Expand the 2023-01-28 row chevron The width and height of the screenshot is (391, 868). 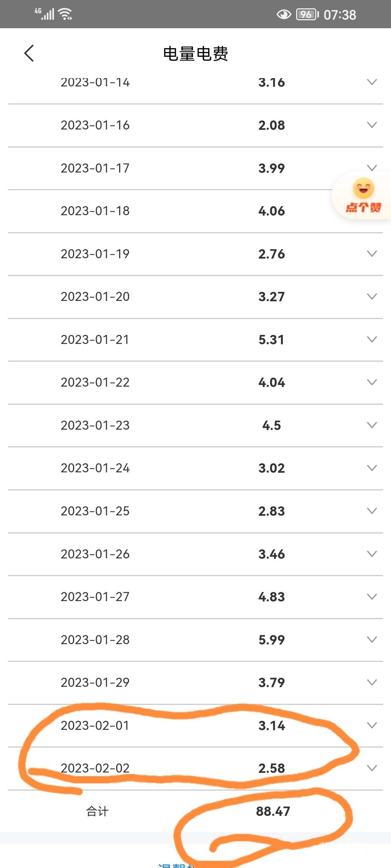[372, 640]
